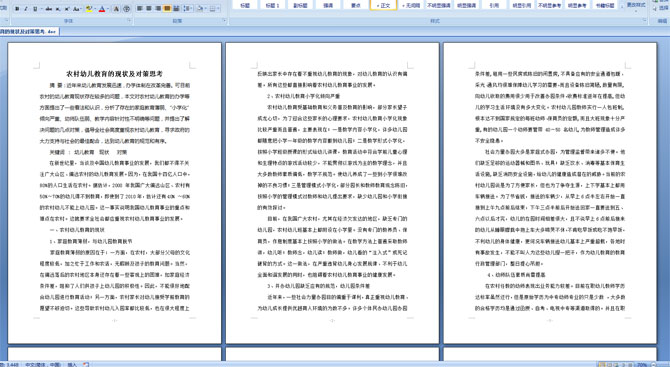670x367 pixels.
Task: Toggle Bold formatting in font group
Action: (x=17, y=9)
